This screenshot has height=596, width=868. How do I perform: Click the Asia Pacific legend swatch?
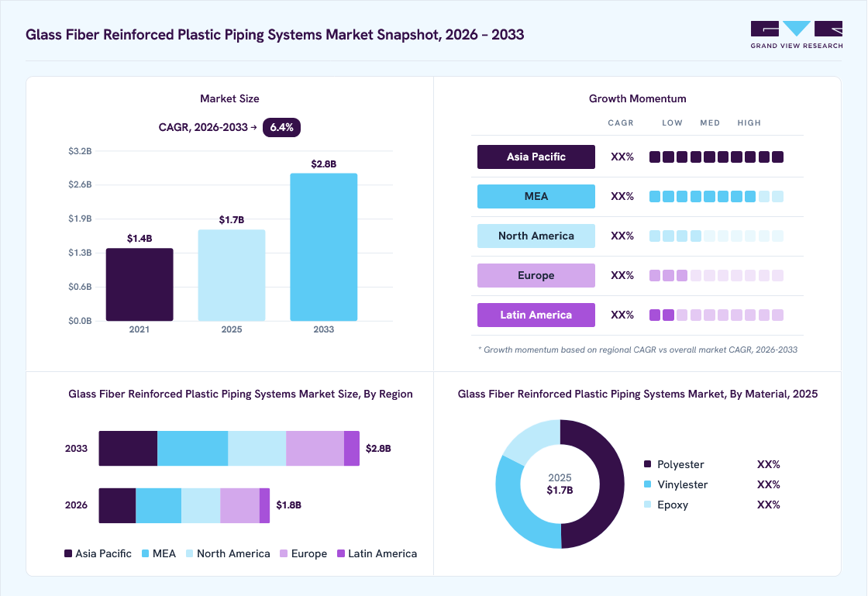(x=68, y=553)
